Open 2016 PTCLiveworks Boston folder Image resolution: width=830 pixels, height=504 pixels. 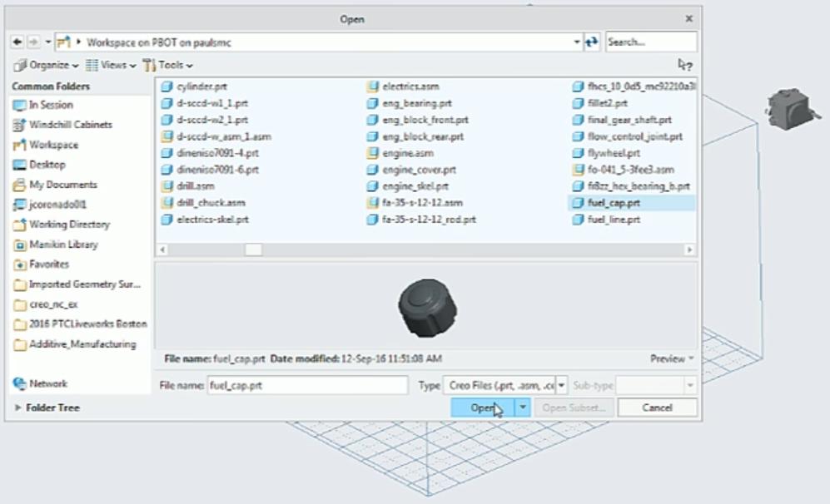click(x=80, y=324)
